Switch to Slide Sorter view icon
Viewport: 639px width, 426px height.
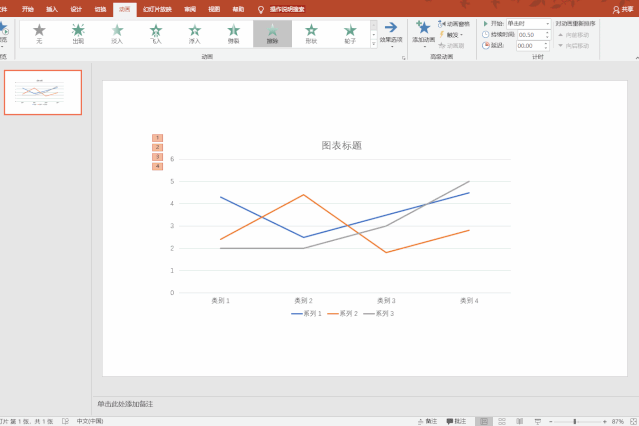502,422
